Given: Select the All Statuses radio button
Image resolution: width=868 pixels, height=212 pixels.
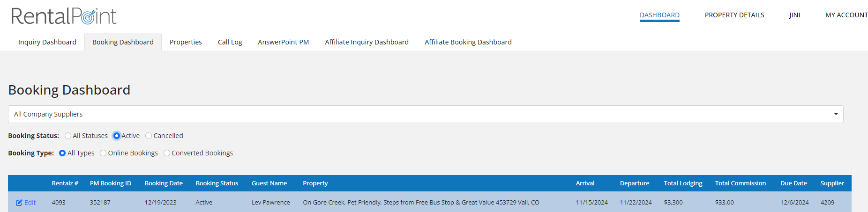Looking at the screenshot, I should click(68, 136).
